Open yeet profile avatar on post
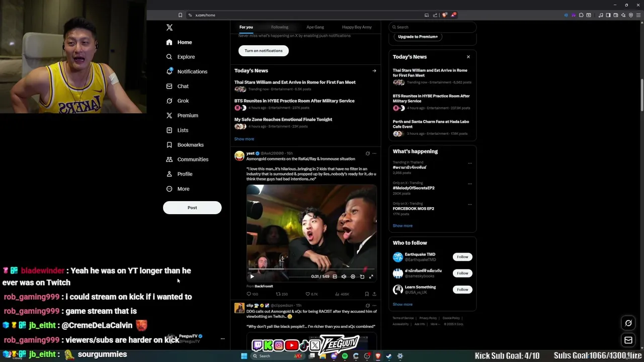 pyautogui.click(x=239, y=156)
